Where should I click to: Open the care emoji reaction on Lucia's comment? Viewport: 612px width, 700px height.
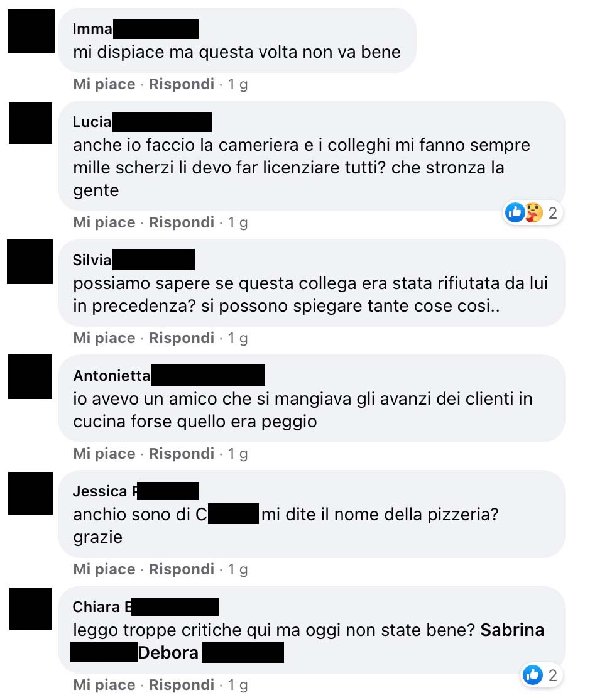tap(533, 212)
